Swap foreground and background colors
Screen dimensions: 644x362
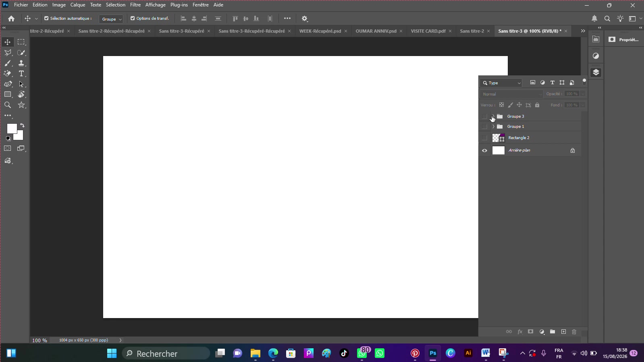(22, 125)
